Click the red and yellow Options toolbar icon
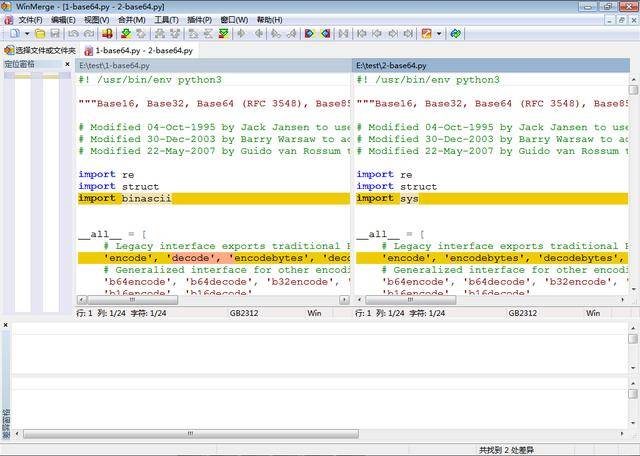640x456 pixels. (107, 33)
